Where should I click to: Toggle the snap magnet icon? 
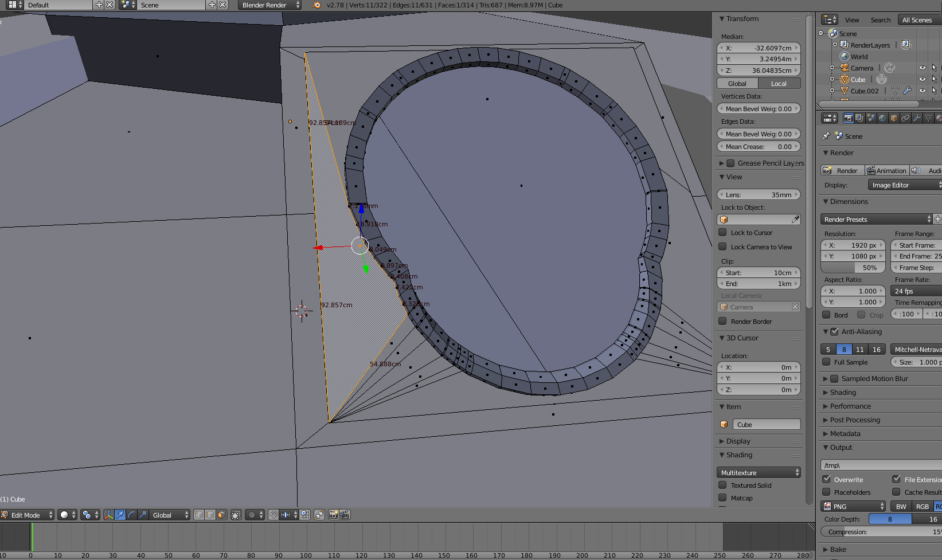tap(273, 515)
